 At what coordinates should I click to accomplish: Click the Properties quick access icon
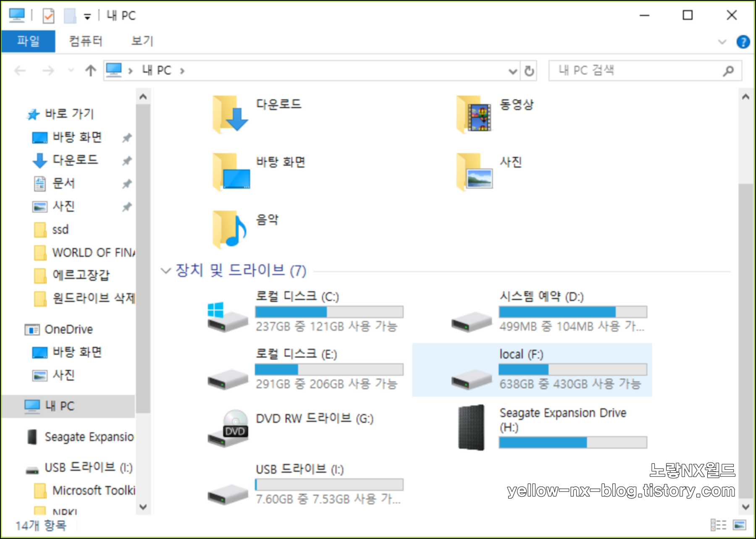click(x=48, y=16)
